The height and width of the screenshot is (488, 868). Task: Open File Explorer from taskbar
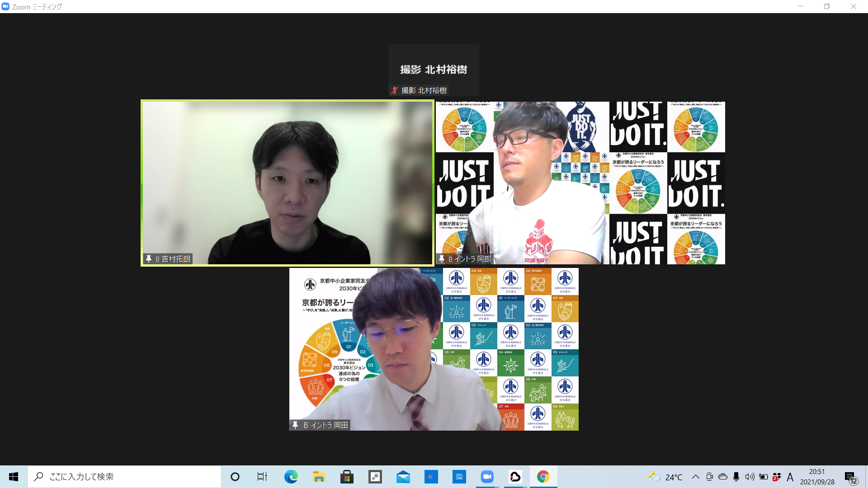tap(319, 477)
